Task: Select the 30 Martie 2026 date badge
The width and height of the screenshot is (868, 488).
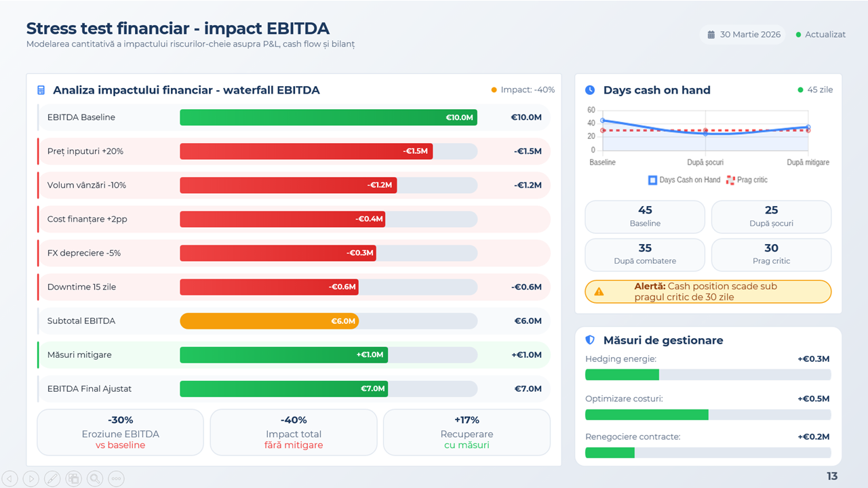Action: [743, 35]
